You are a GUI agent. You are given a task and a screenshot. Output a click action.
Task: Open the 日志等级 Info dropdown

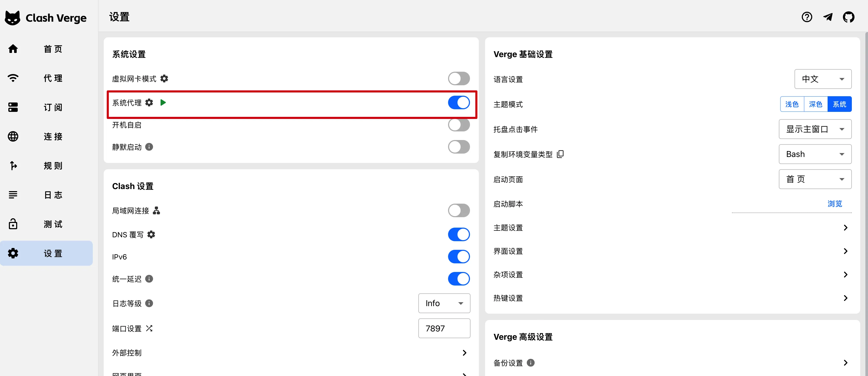point(444,303)
